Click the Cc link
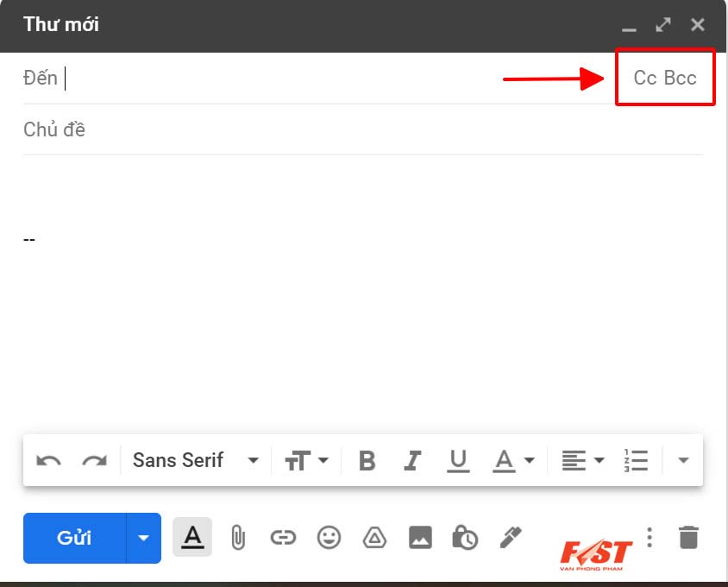 [645, 78]
